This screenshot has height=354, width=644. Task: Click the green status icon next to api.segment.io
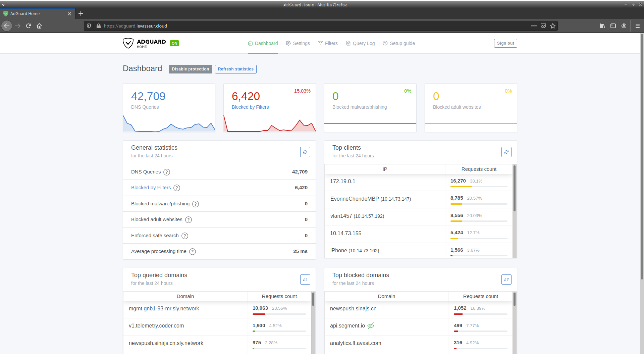click(371, 325)
